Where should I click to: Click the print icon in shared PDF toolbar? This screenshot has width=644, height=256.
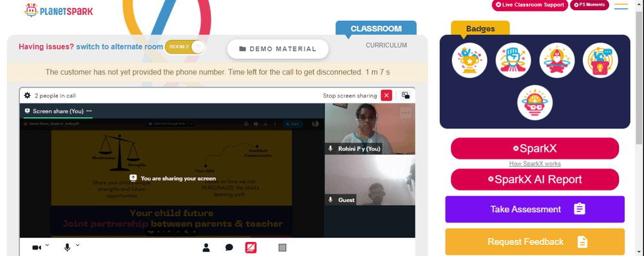[x=256, y=124]
